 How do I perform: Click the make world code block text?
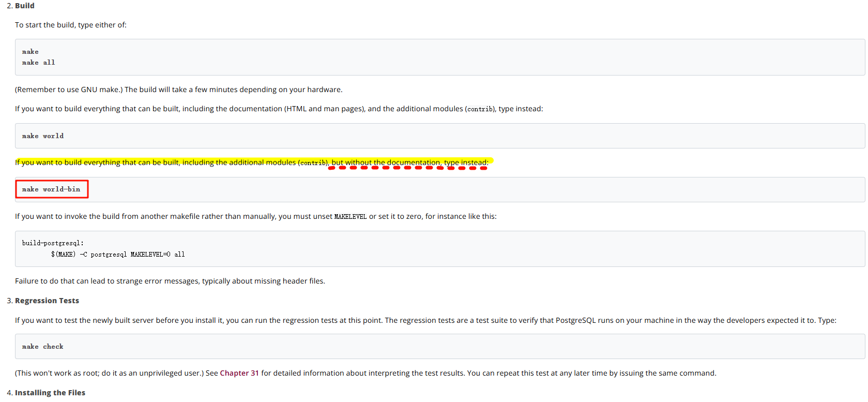point(43,136)
